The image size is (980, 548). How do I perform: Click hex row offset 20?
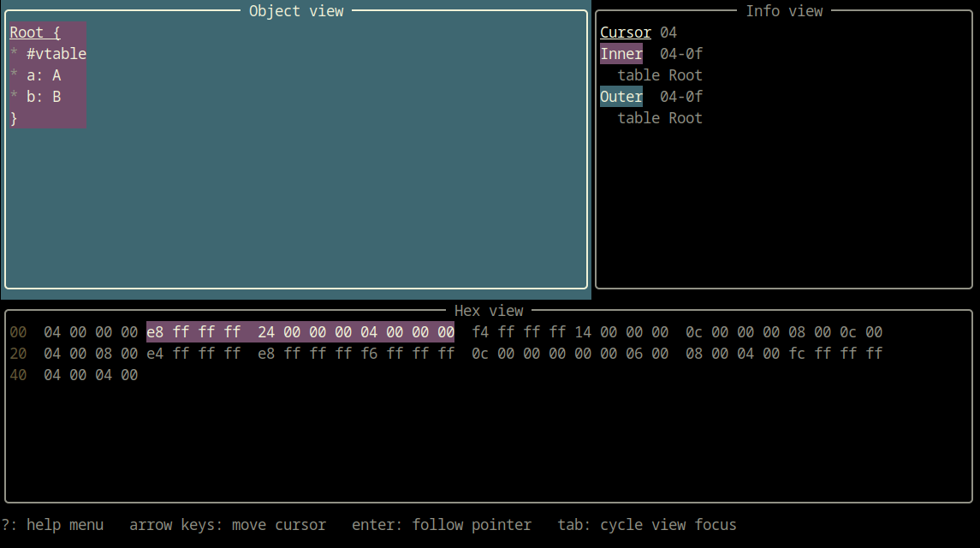pos(18,354)
